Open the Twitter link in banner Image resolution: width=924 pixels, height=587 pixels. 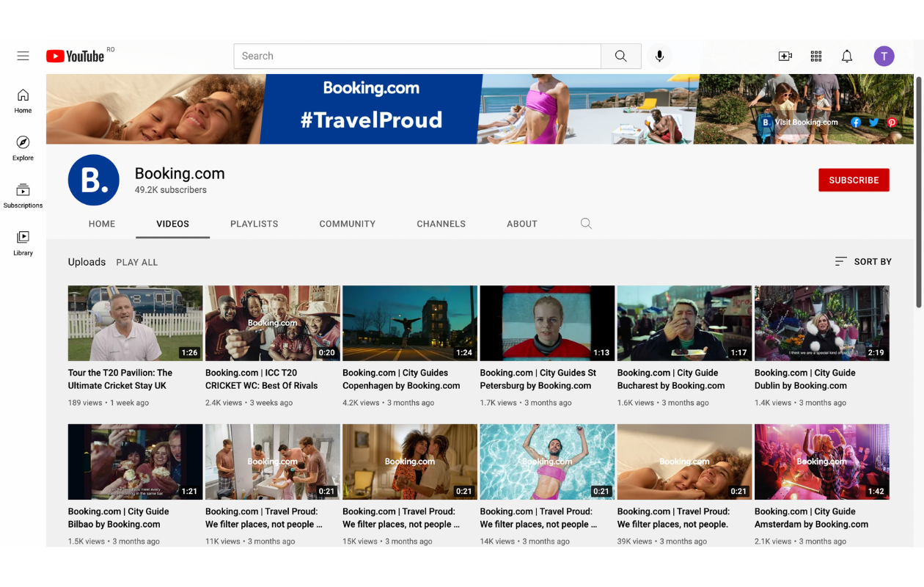coord(873,123)
